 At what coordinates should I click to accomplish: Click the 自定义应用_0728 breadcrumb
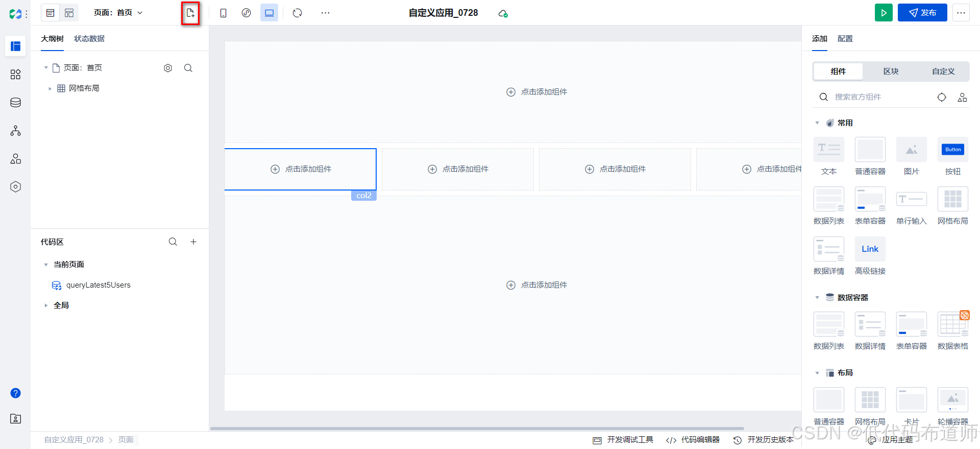pyautogui.click(x=73, y=440)
